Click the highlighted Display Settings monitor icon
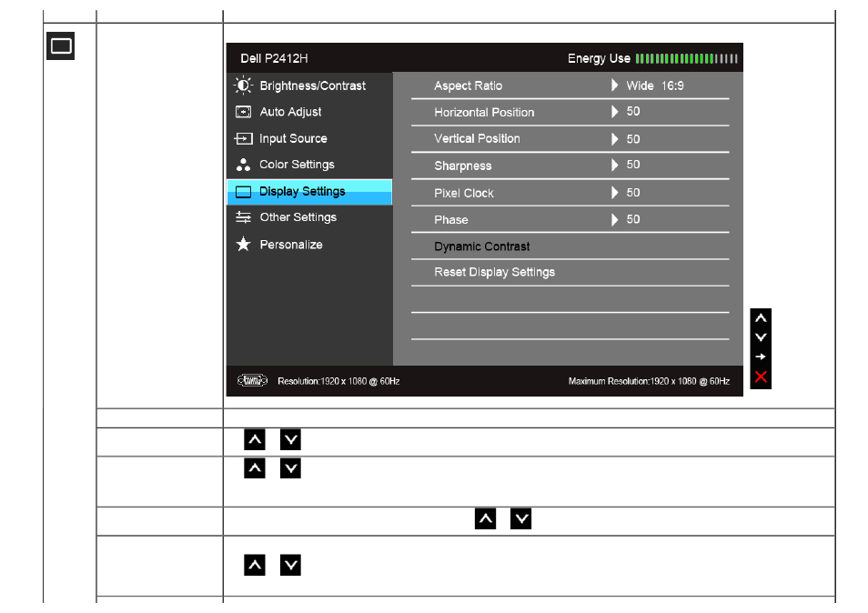 point(243,191)
